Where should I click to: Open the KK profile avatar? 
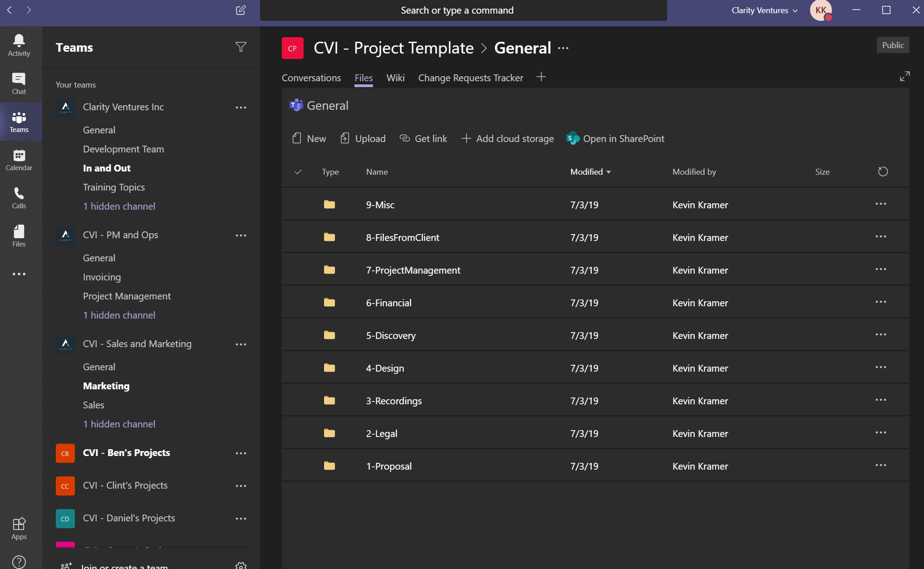pyautogui.click(x=821, y=10)
